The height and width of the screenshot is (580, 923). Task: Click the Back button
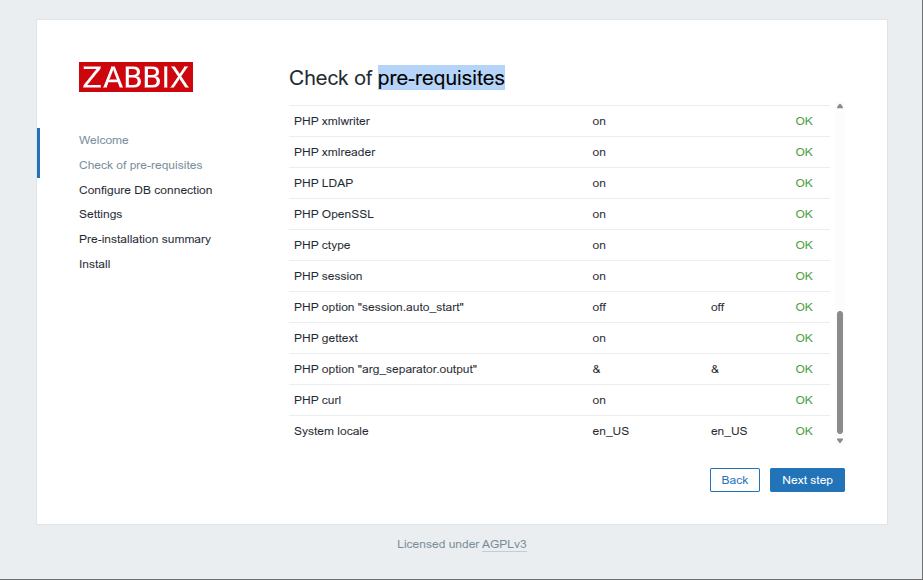[735, 480]
